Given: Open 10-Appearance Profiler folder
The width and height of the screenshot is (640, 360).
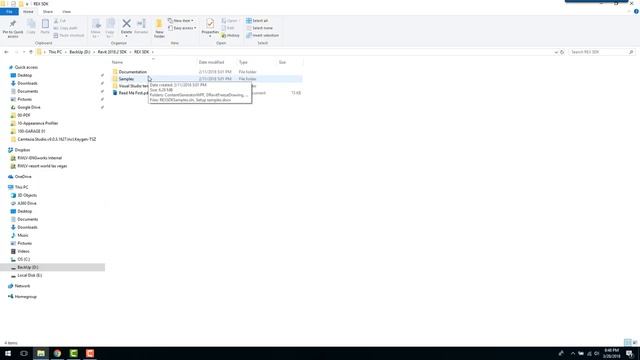Looking at the screenshot, I should [x=38, y=123].
